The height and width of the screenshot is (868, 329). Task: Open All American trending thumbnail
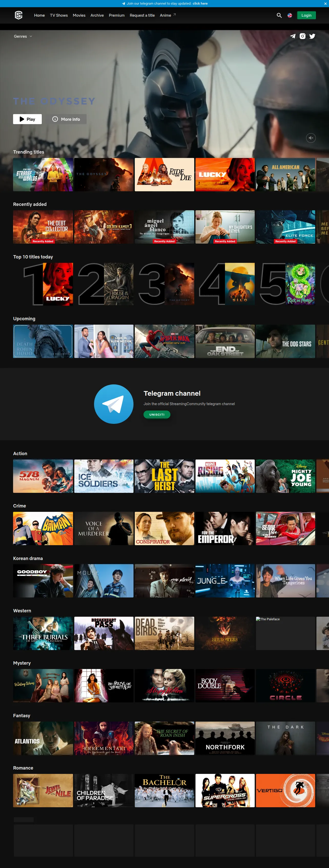click(x=285, y=175)
